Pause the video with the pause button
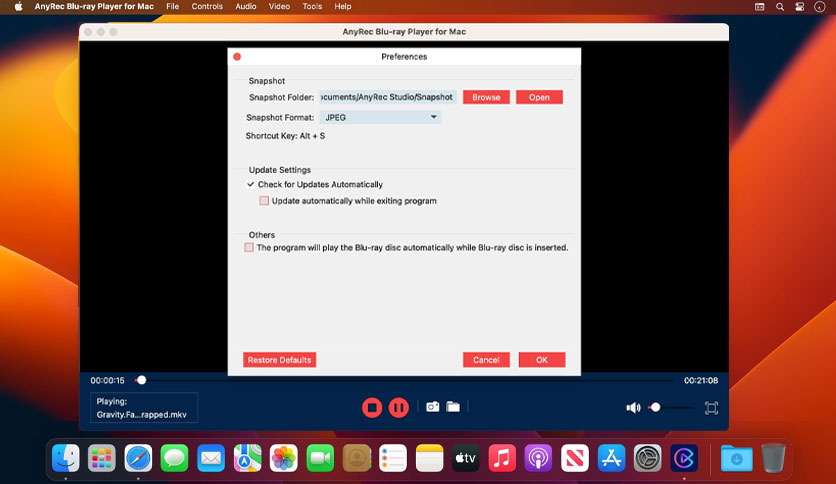 click(398, 408)
